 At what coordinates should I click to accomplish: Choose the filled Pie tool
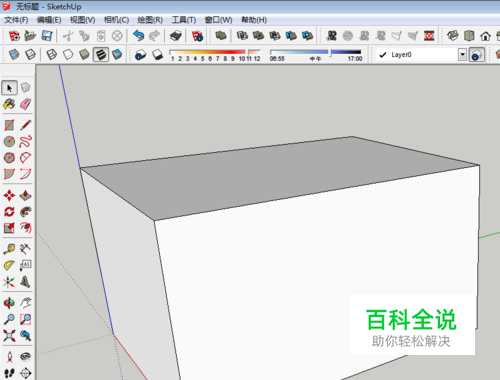9,174
